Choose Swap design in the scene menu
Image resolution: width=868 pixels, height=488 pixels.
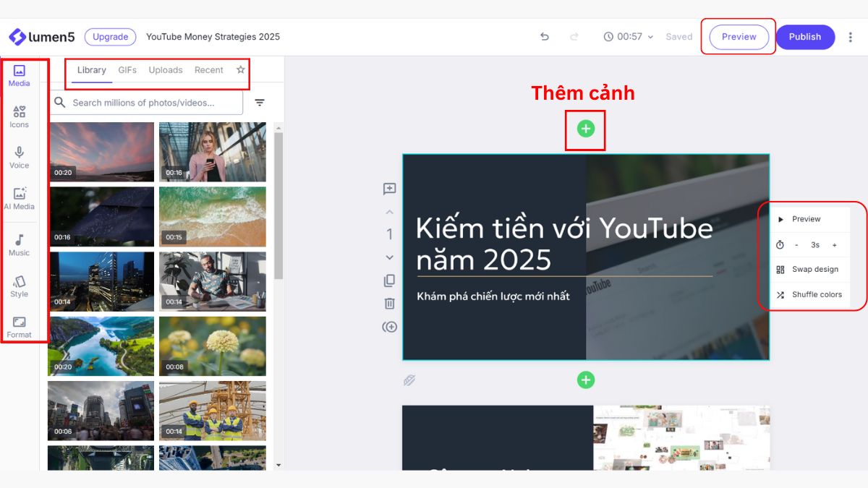[807, 270]
